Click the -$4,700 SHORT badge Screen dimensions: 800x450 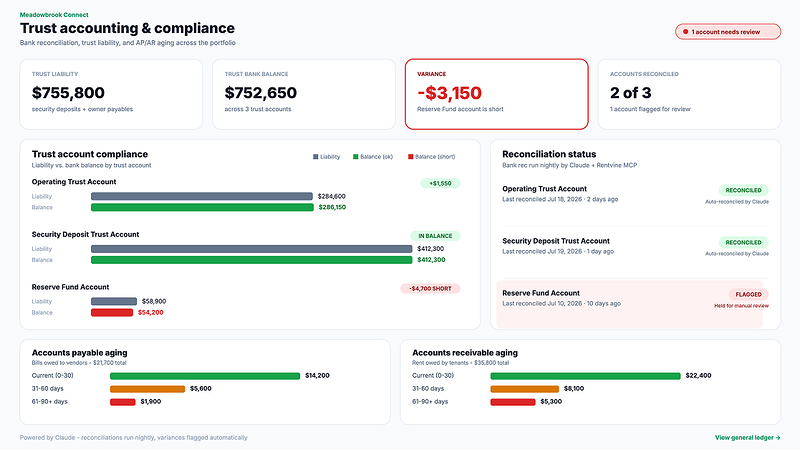(x=431, y=288)
